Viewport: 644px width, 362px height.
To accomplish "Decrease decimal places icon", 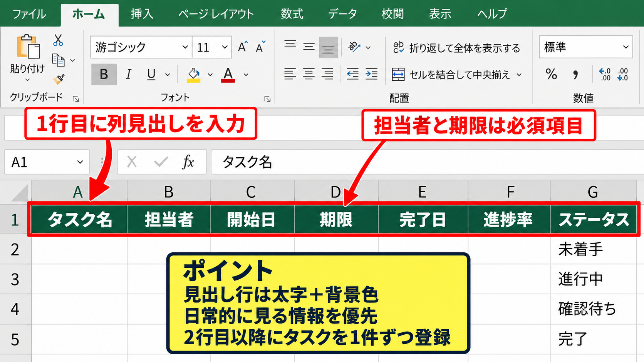I will tap(623, 74).
